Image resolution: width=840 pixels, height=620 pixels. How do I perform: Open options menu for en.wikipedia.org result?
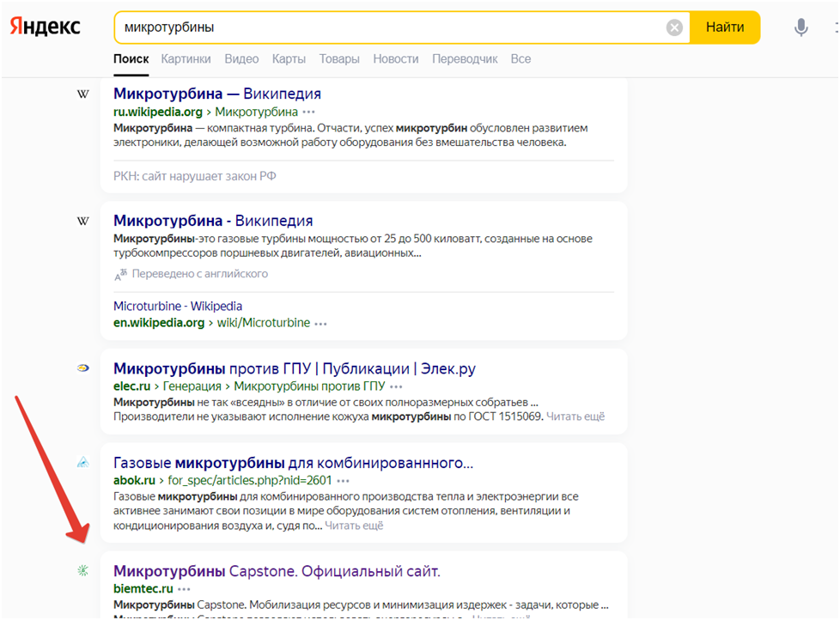tap(320, 324)
